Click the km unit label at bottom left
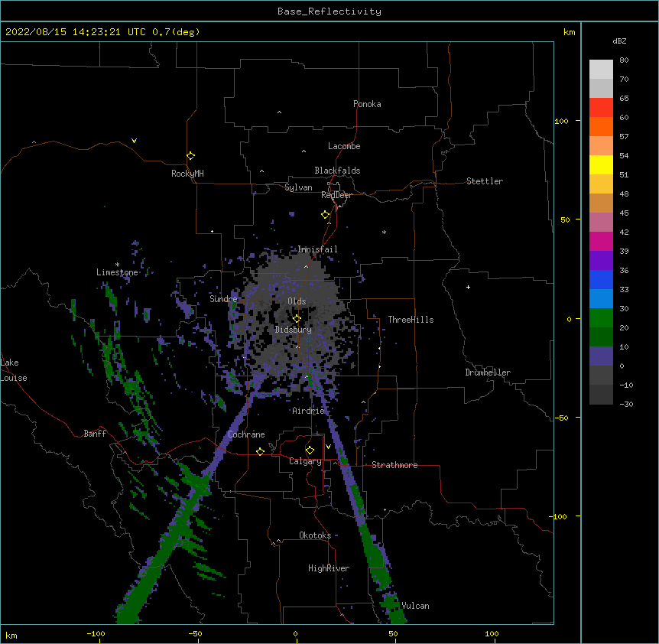The height and width of the screenshot is (644, 659). 11,635
